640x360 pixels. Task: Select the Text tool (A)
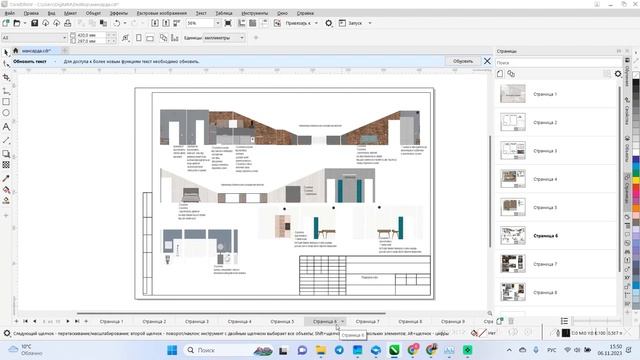[6, 127]
